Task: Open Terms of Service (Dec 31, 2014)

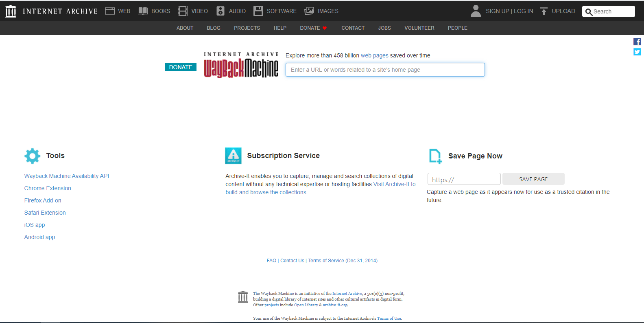Action: click(x=343, y=261)
